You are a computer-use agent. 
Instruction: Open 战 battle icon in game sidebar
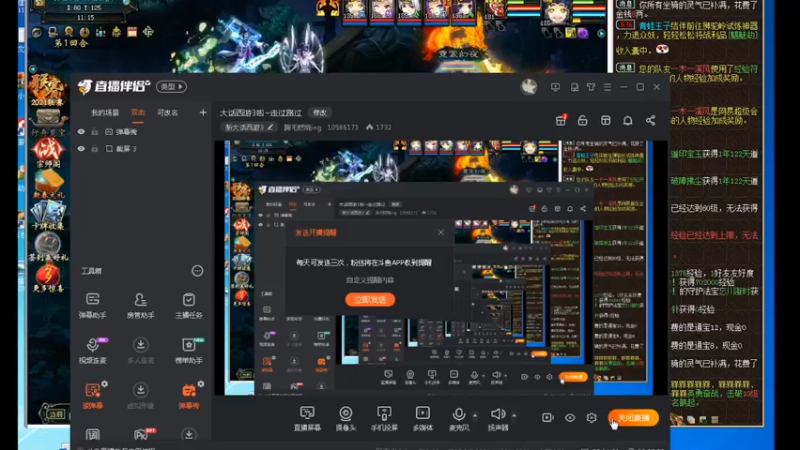coord(47,153)
